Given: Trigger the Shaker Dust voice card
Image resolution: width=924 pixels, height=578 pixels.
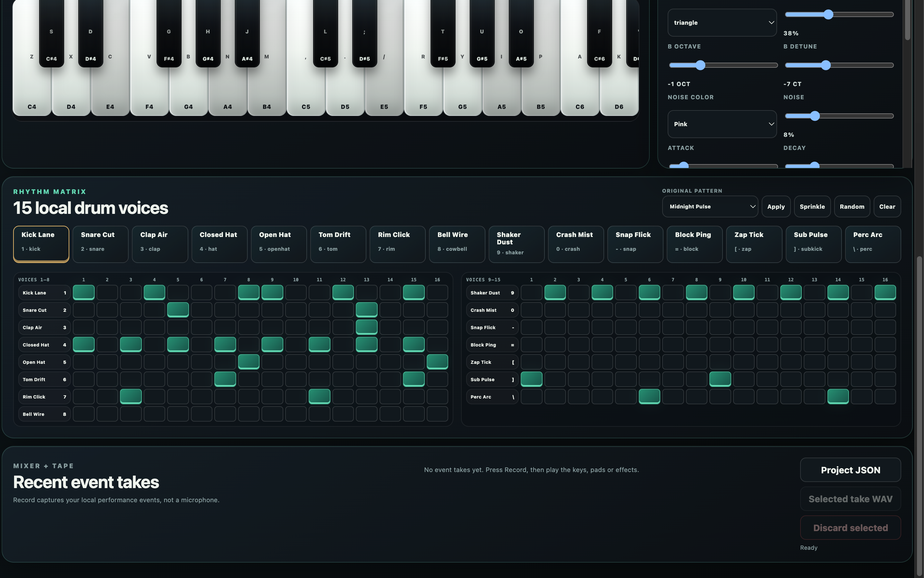Looking at the screenshot, I should click(x=517, y=244).
